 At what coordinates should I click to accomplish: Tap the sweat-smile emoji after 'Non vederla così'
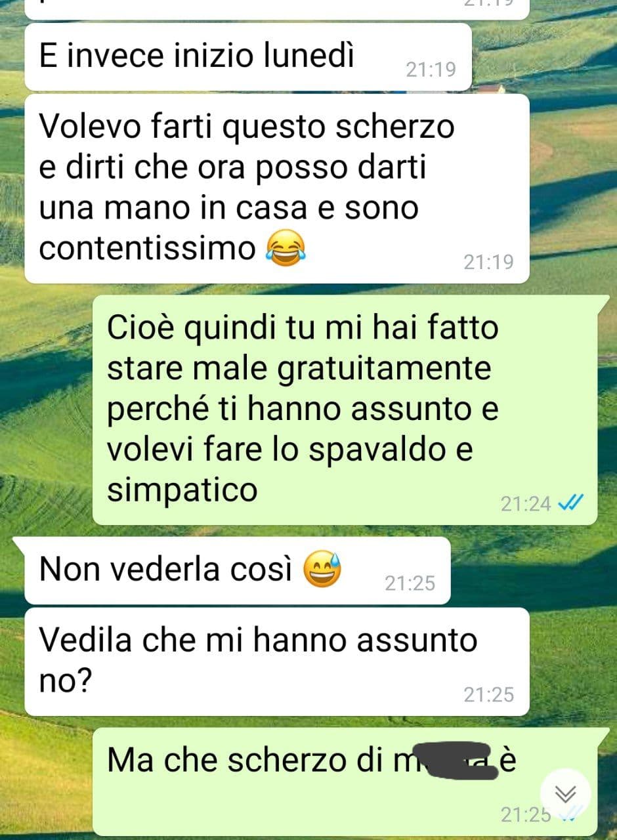pyautogui.click(x=323, y=569)
